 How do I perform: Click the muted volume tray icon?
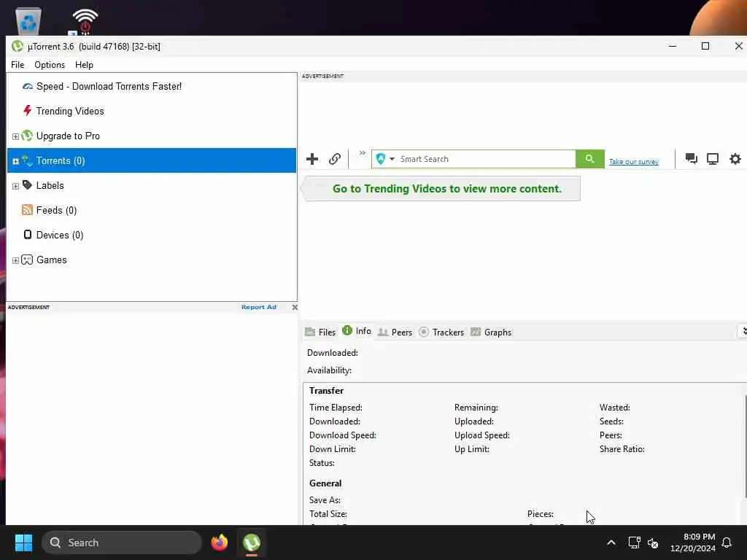pyautogui.click(x=653, y=542)
